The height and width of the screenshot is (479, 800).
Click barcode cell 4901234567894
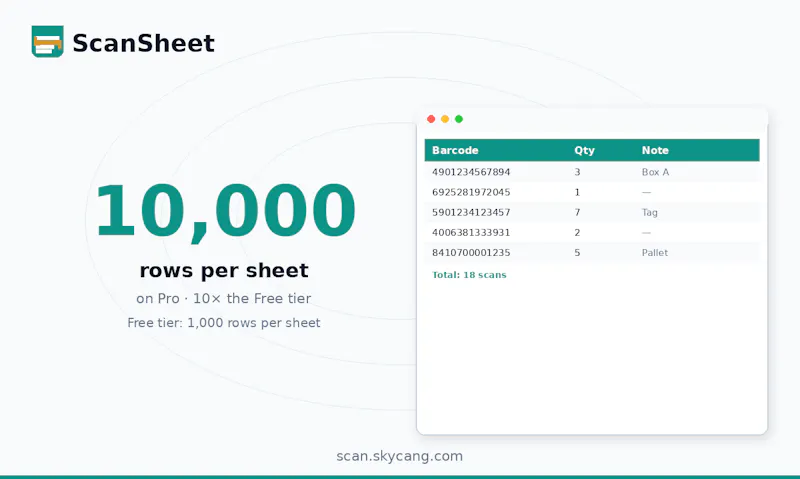pyautogui.click(x=471, y=172)
